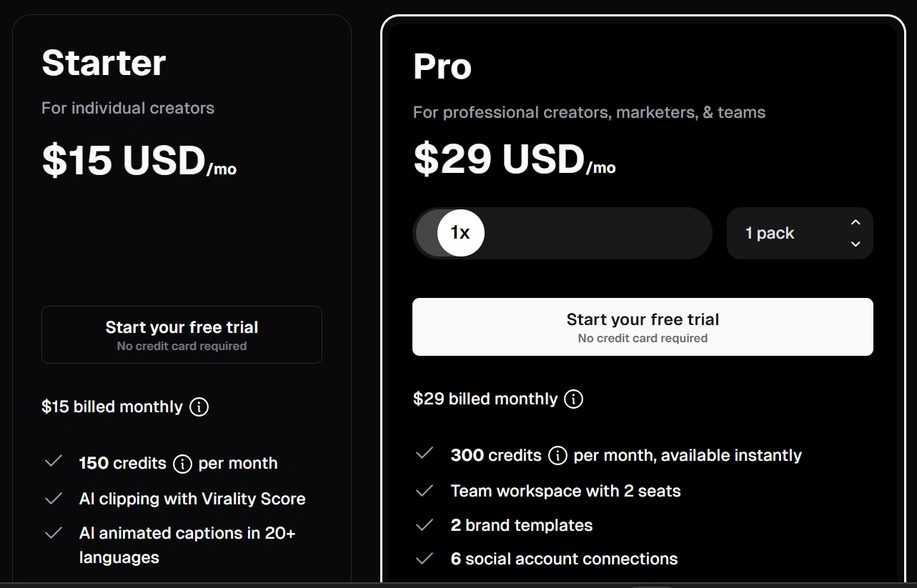The height and width of the screenshot is (588, 917).
Task: Click checkmark beside "300 credits per month"
Action: (425, 454)
